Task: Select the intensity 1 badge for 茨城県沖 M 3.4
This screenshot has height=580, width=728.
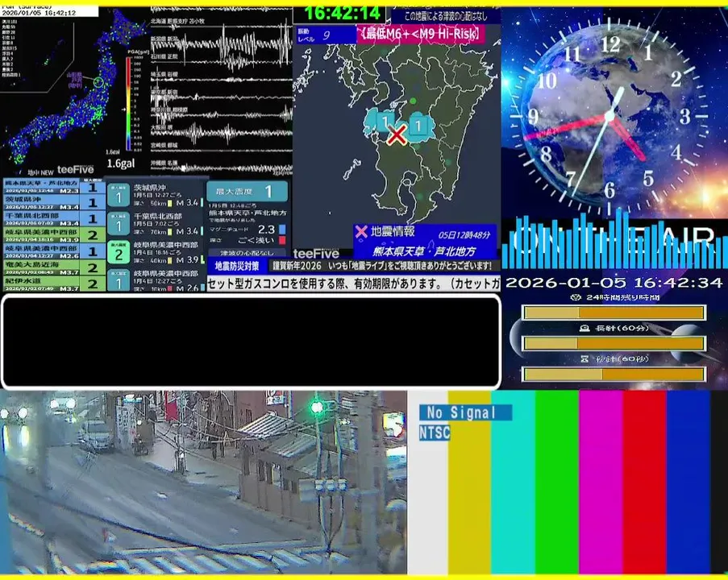Action: point(119,196)
